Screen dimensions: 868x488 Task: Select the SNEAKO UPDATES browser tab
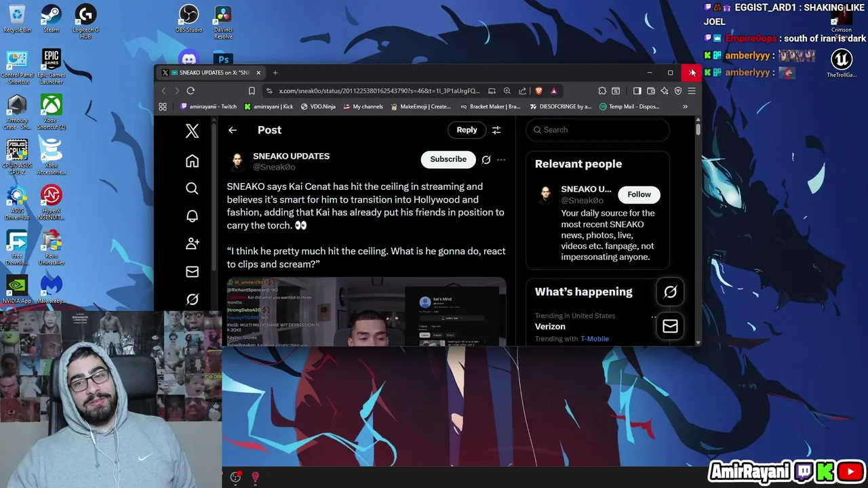coord(210,73)
